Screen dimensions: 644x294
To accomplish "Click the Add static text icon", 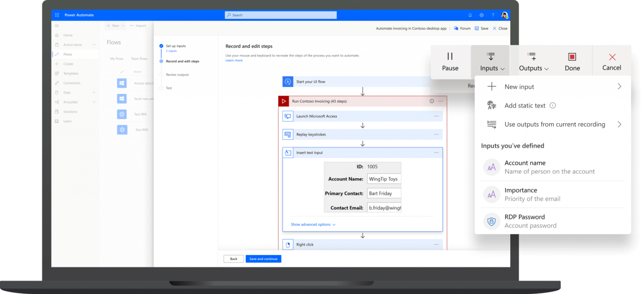I will pyautogui.click(x=491, y=105).
